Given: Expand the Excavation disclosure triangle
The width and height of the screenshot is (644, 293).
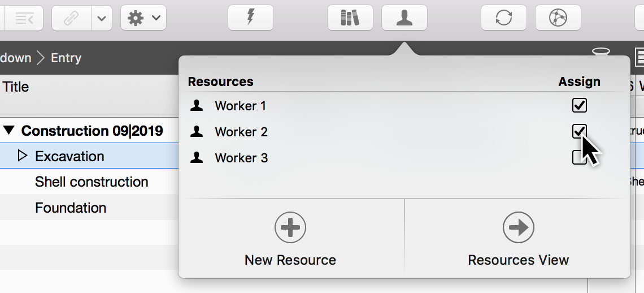Looking at the screenshot, I should click(23, 156).
